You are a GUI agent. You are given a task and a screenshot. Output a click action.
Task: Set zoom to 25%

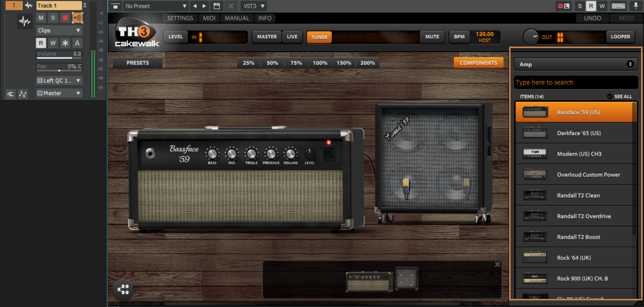pos(248,63)
